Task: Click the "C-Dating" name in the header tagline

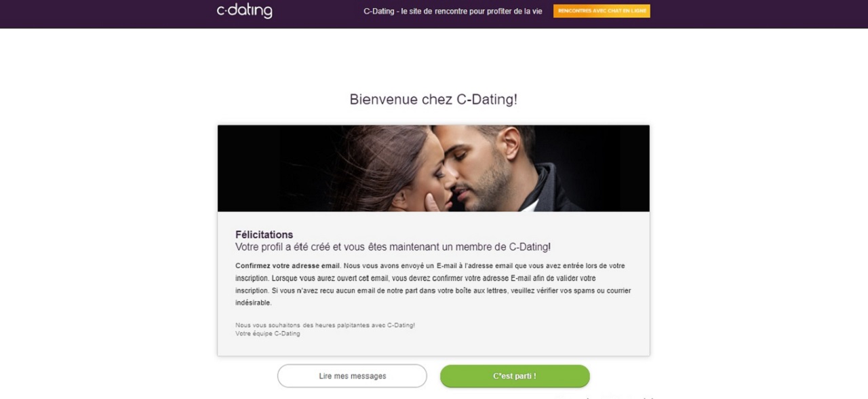Action: pos(378,12)
